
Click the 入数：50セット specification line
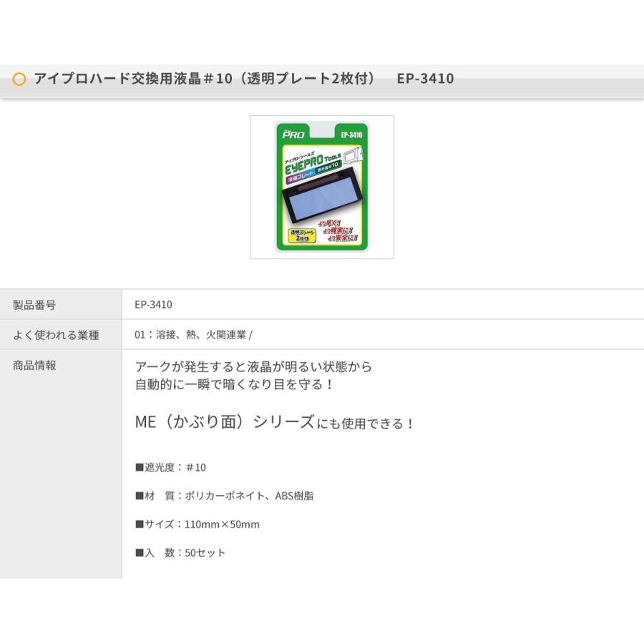pos(180,553)
